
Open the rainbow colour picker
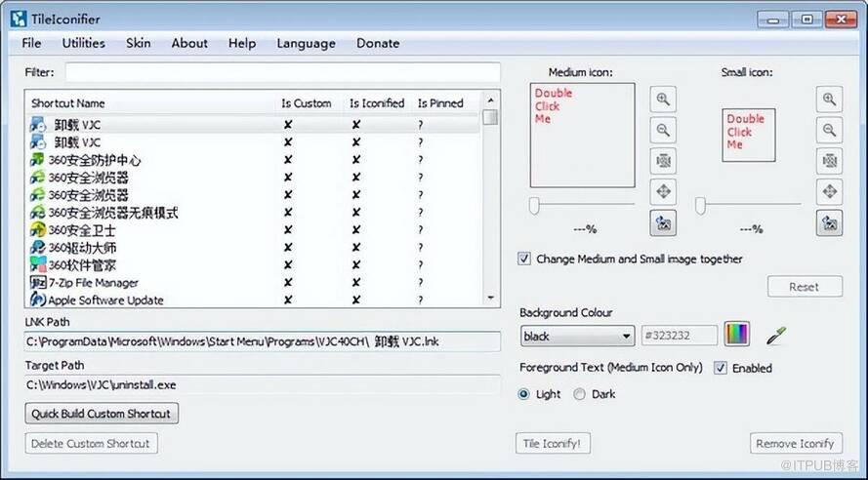737,334
